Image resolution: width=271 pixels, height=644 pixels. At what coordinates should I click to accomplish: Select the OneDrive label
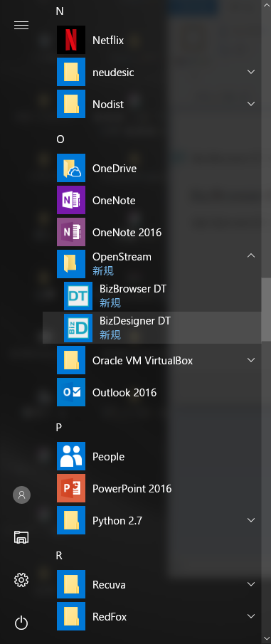115,169
